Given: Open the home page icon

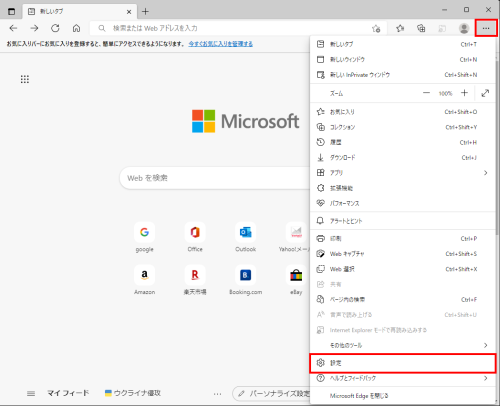Looking at the screenshot, I should [x=76, y=28].
